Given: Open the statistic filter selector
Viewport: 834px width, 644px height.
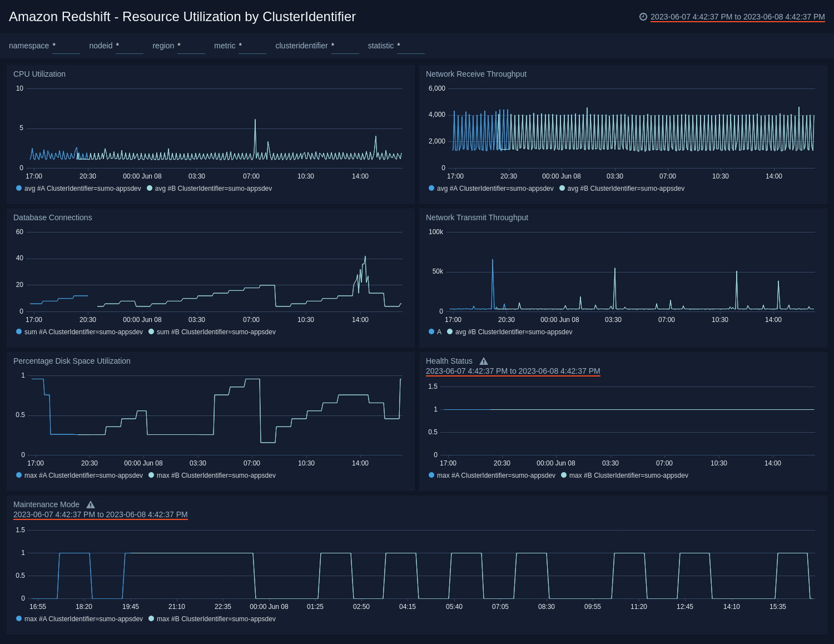Looking at the screenshot, I should click(410, 49).
